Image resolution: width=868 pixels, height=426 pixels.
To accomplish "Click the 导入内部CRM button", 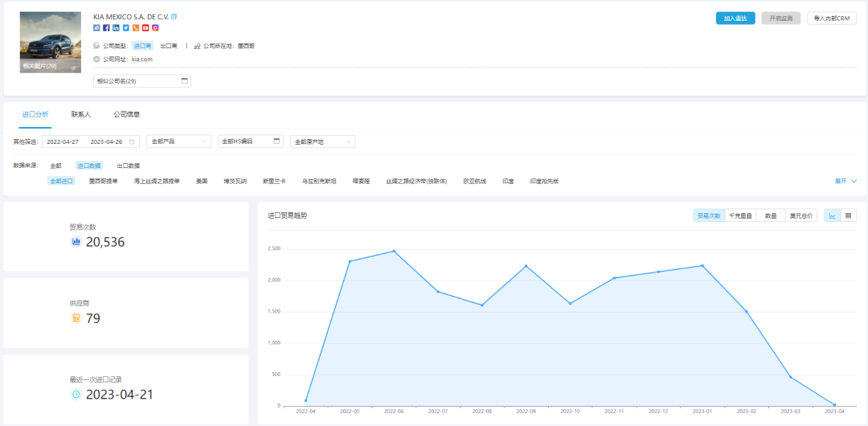I will pyautogui.click(x=831, y=18).
